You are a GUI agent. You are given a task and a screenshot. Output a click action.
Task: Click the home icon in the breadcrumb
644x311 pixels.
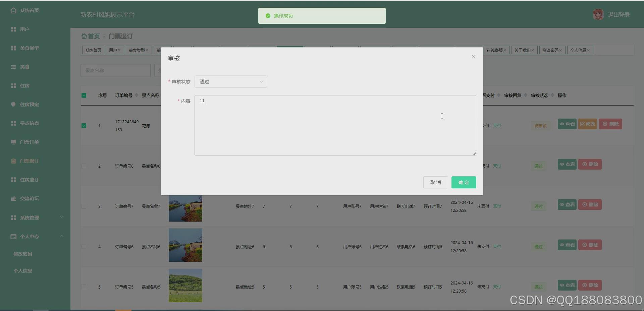[x=84, y=36]
